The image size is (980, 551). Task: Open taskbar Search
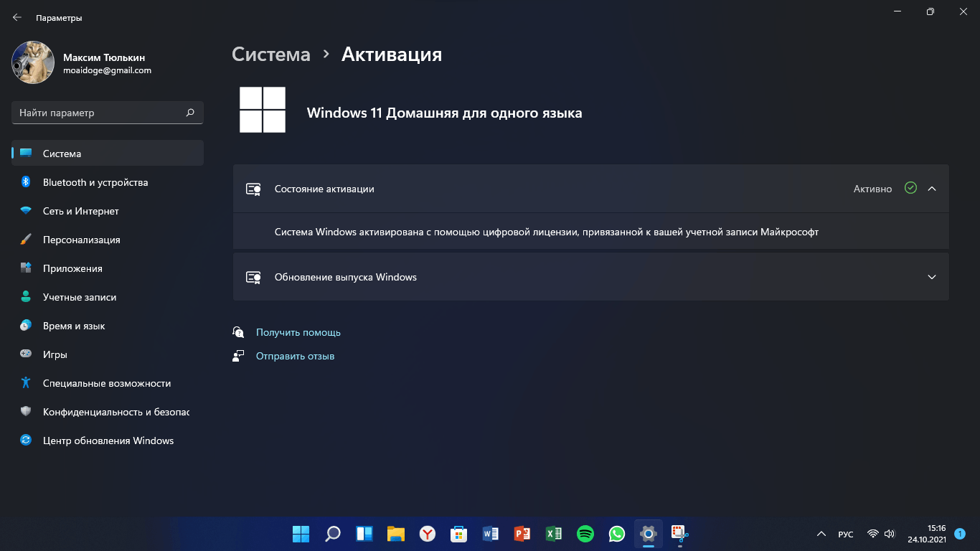[332, 534]
